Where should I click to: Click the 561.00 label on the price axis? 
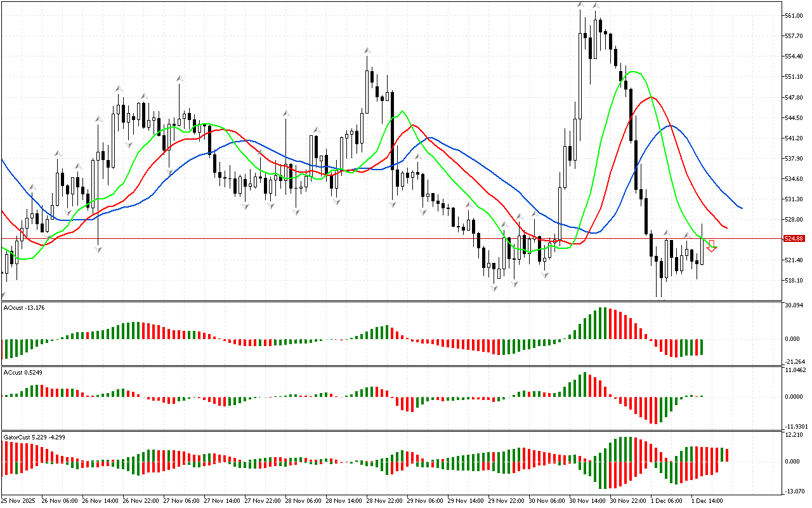[x=794, y=16]
